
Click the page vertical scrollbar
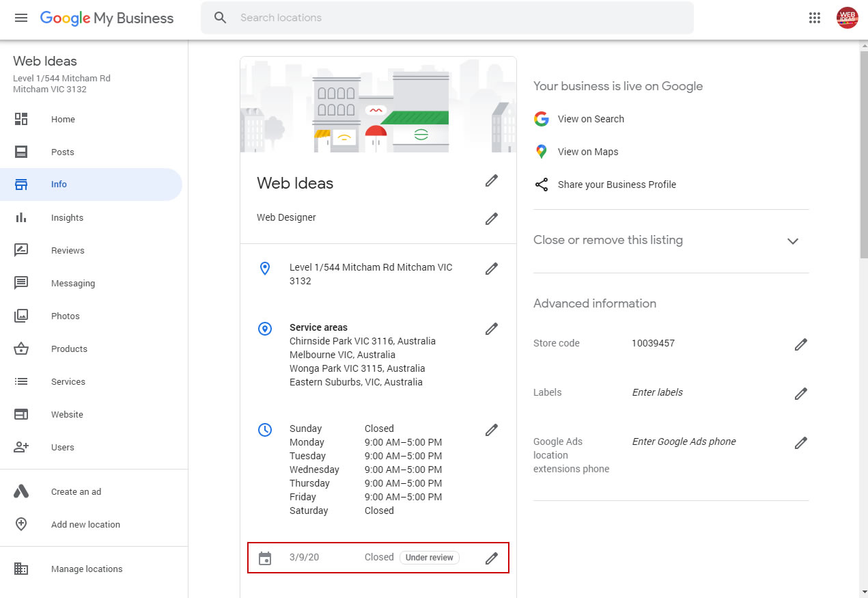click(x=863, y=154)
